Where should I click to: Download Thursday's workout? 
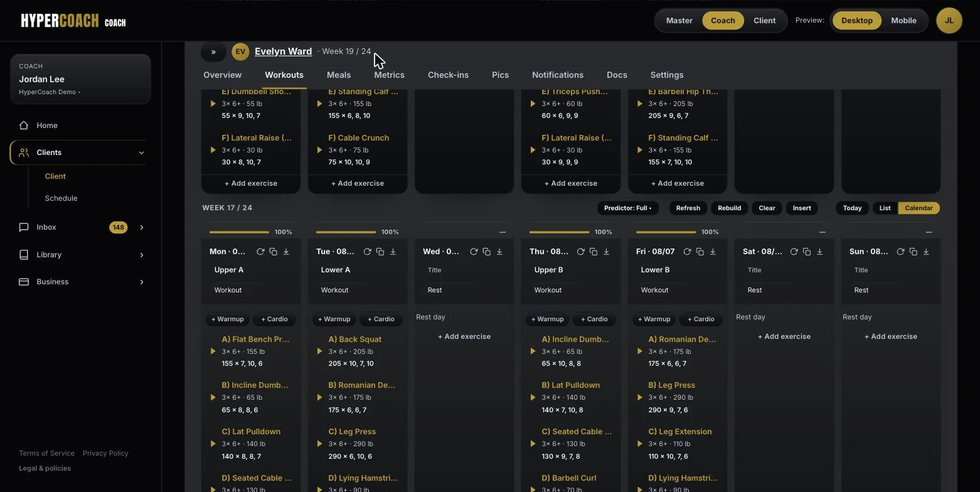click(606, 252)
